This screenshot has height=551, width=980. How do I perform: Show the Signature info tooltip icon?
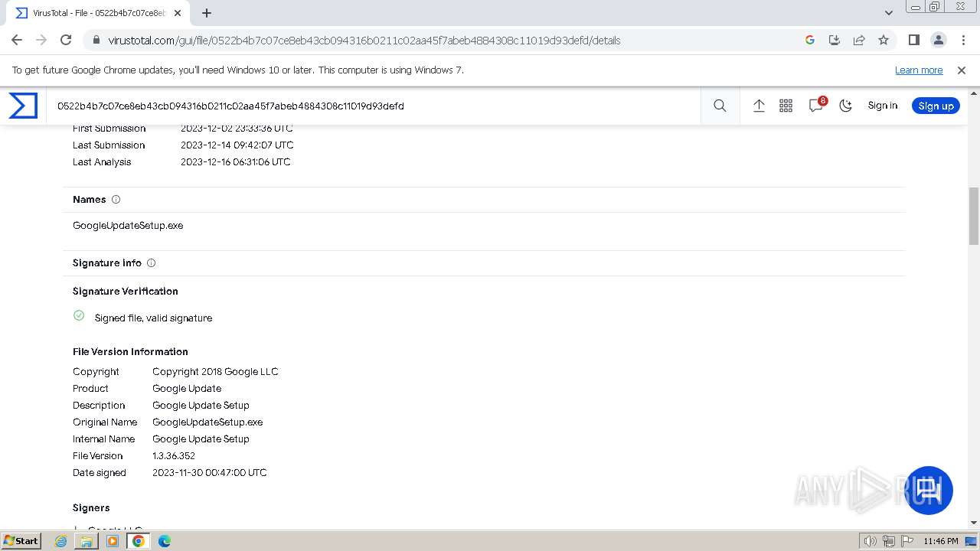click(x=151, y=262)
